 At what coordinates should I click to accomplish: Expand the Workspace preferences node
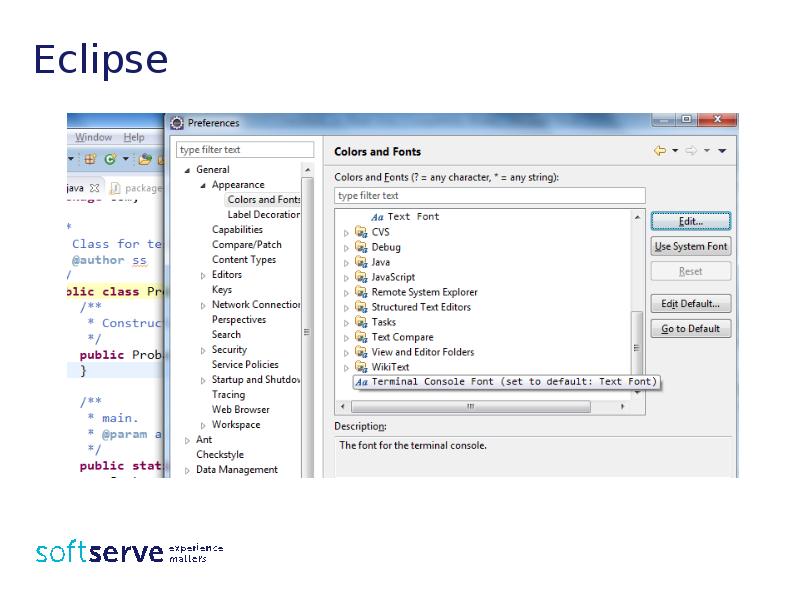pos(203,426)
